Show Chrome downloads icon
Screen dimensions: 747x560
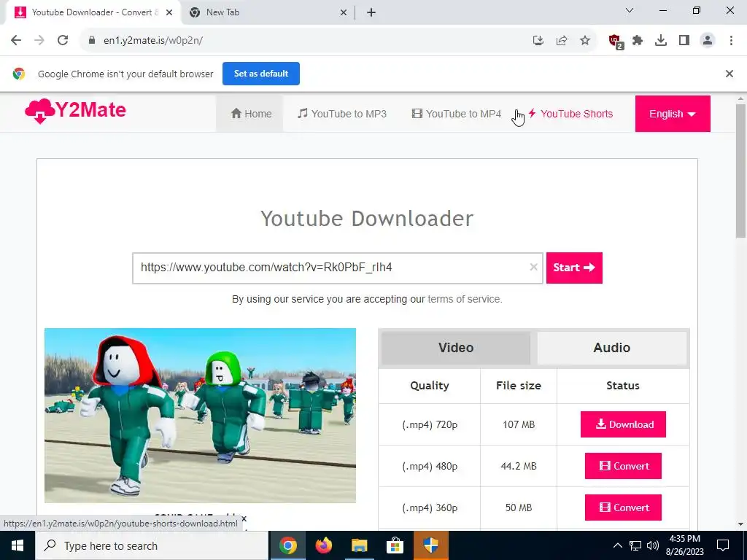click(661, 41)
